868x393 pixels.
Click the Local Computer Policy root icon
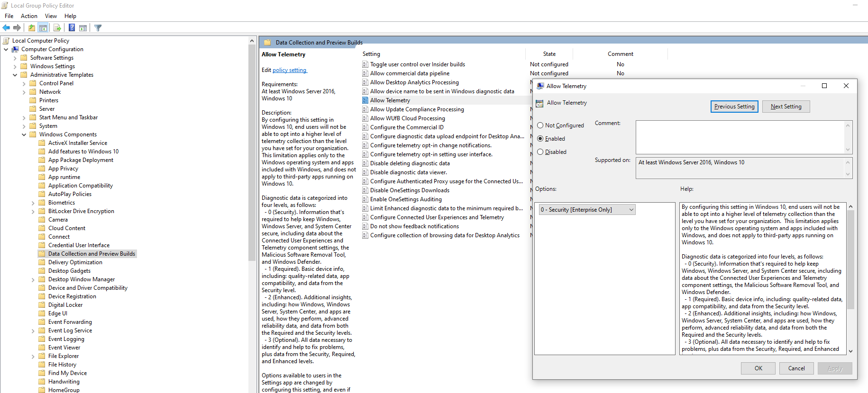click(6, 41)
